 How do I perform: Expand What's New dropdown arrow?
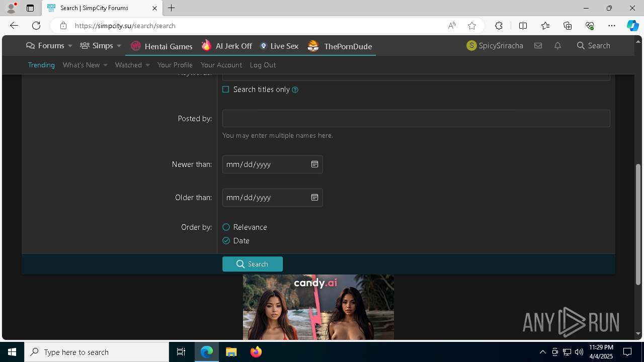(x=105, y=65)
